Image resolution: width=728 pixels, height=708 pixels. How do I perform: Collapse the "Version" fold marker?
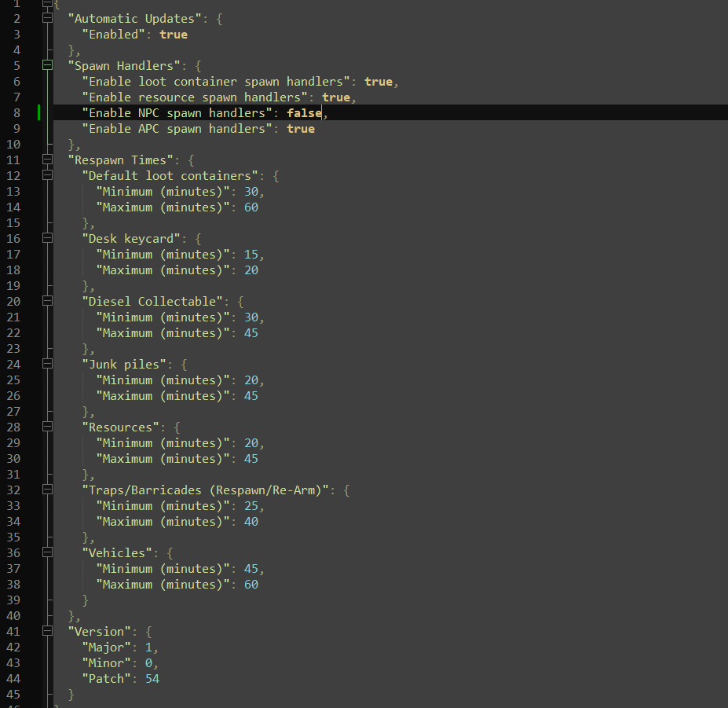pos(47,631)
